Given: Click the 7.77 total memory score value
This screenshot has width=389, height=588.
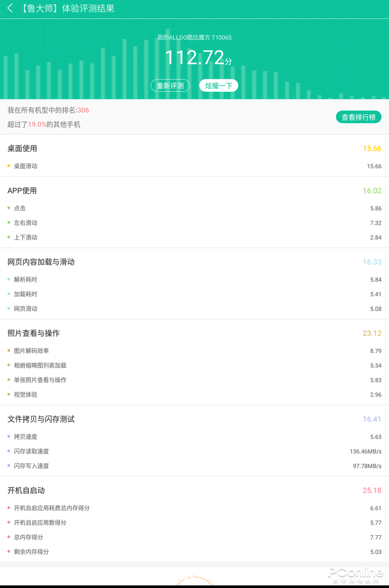Looking at the screenshot, I should pyautogui.click(x=376, y=537).
